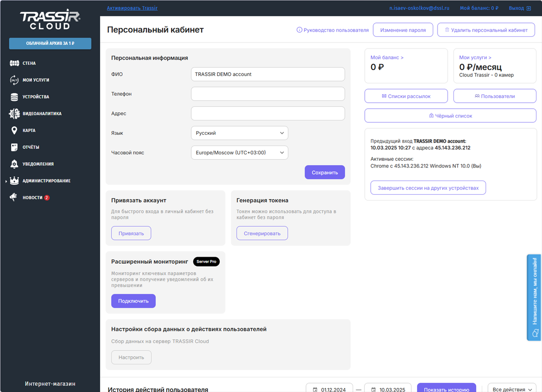
Task: Click the map pin icon
Action: 14,130
